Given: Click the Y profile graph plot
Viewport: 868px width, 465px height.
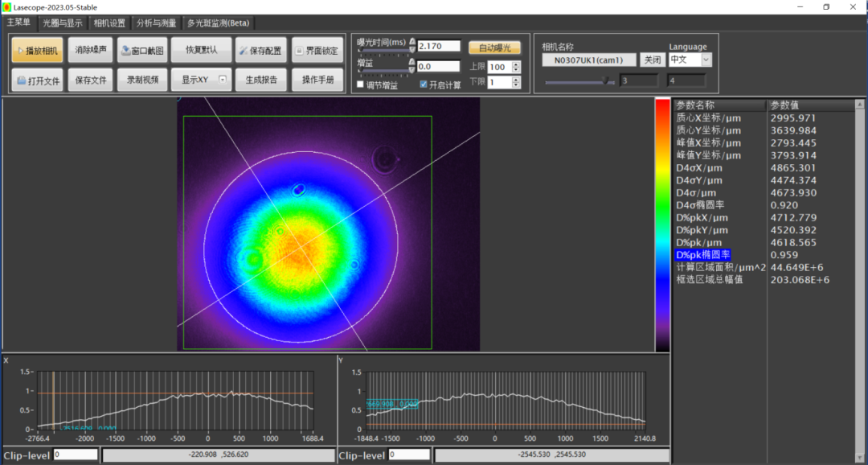Looking at the screenshot, I should click(506, 400).
